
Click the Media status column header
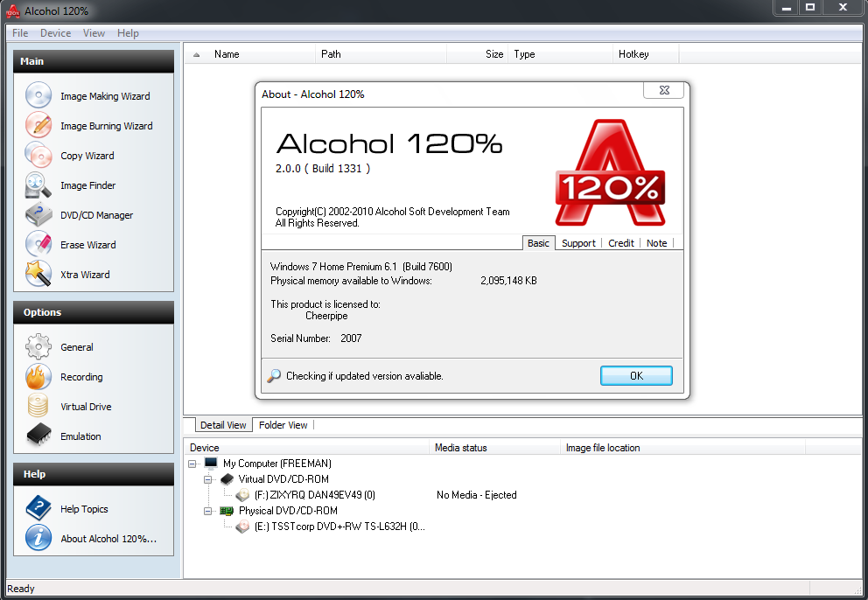495,448
